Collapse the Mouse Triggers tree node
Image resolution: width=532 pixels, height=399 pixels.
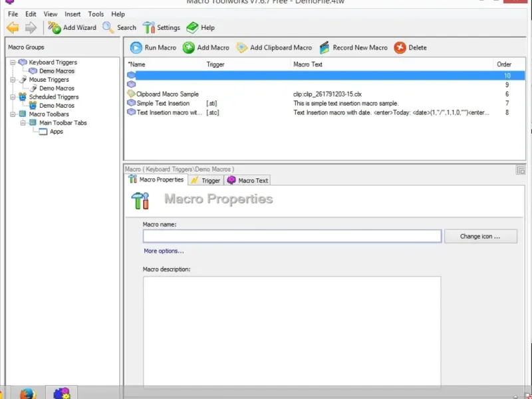[x=13, y=80]
